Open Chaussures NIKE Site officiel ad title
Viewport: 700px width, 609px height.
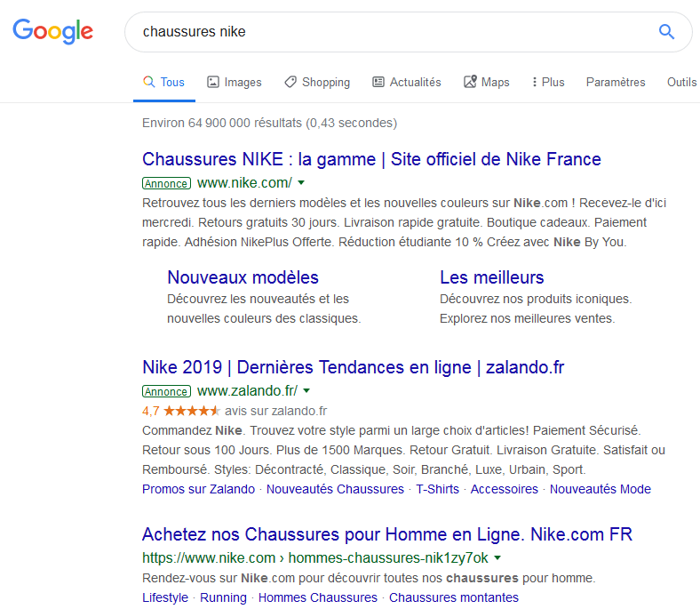click(x=371, y=159)
